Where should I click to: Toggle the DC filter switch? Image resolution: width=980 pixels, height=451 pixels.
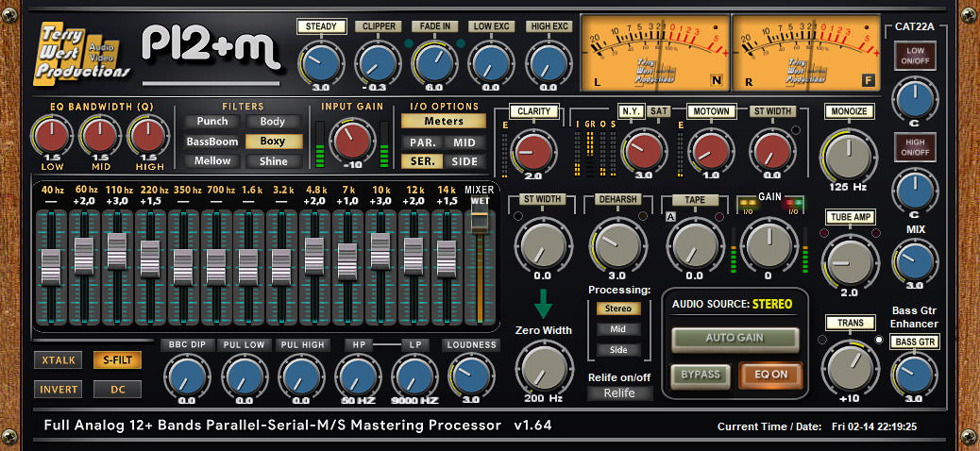point(117,390)
